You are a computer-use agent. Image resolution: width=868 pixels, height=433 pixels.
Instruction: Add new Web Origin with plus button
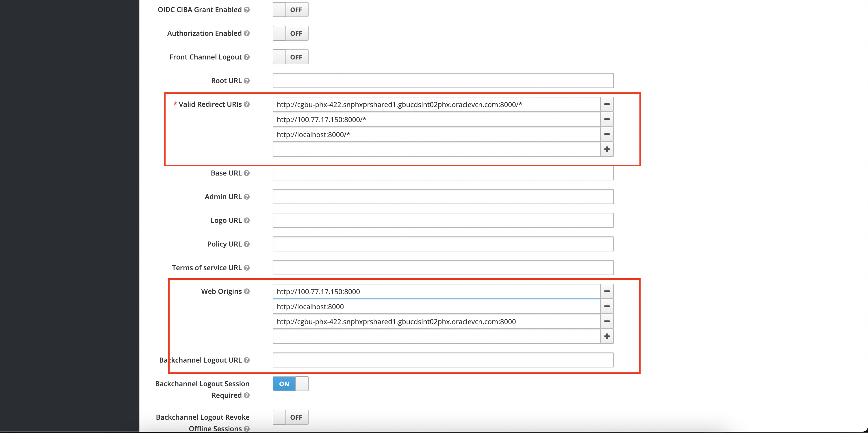coord(607,336)
